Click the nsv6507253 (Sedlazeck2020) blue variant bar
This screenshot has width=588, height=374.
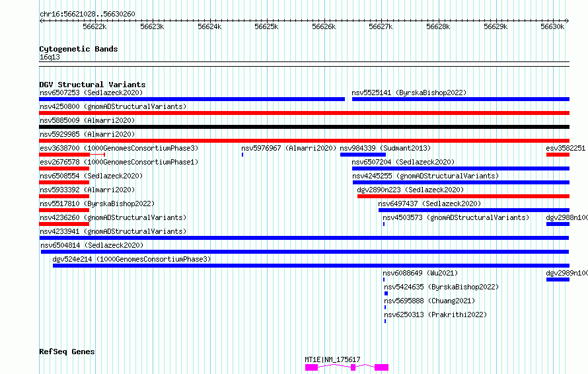click(192, 99)
